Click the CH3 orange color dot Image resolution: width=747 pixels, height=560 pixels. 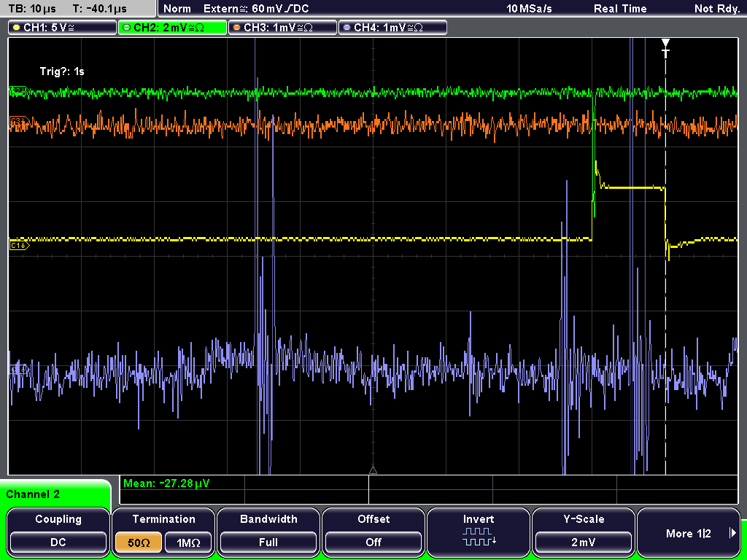pyautogui.click(x=237, y=28)
